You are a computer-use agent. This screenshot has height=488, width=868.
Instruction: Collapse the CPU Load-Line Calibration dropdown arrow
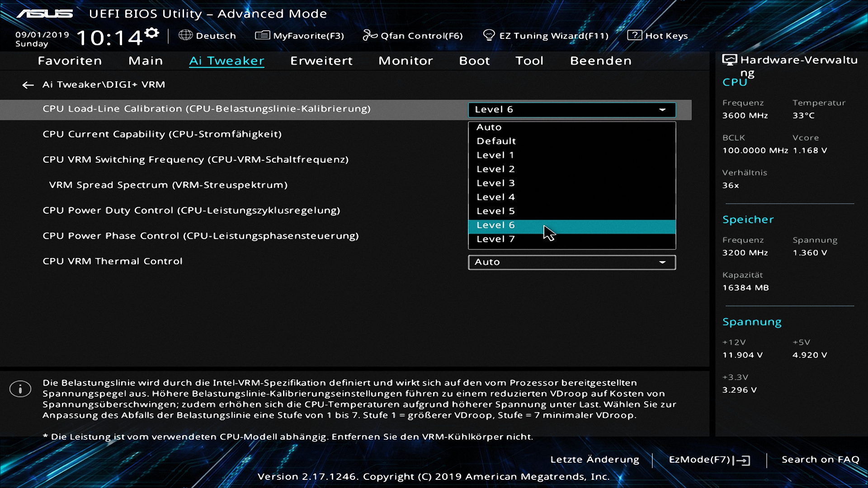pyautogui.click(x=662, y=110)
